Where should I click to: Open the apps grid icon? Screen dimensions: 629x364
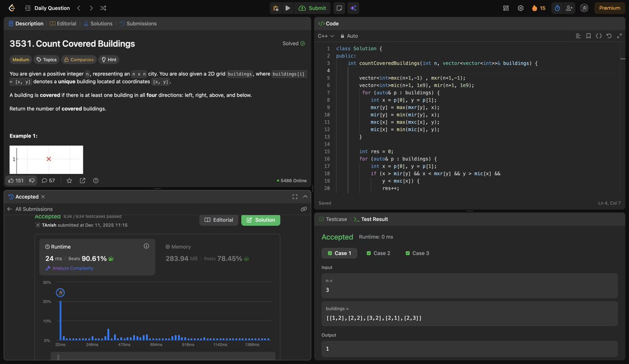[x=505, y=7]
